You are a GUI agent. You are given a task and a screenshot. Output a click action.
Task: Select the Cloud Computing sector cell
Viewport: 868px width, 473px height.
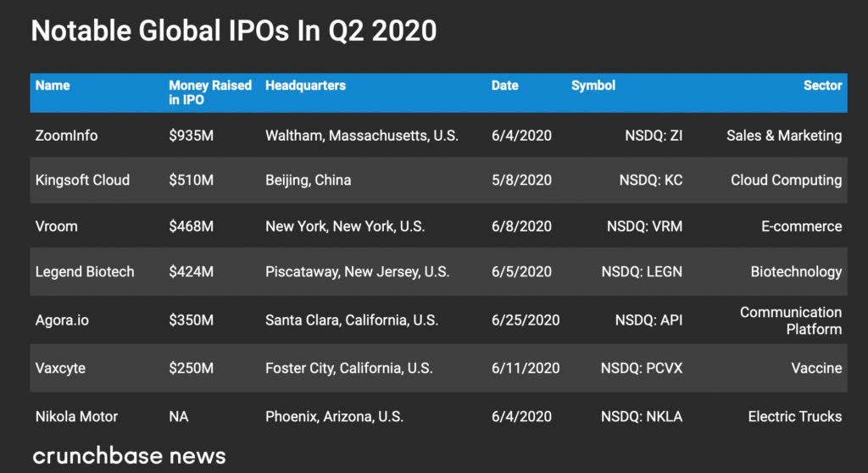pos(787,181)
